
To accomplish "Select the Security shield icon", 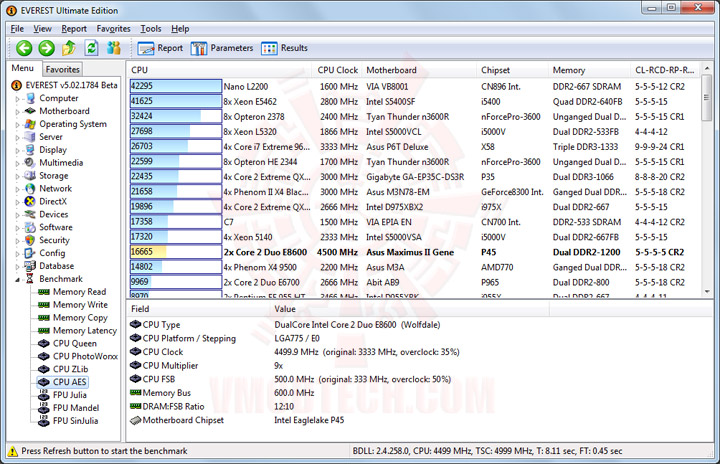I will (30, 240).
